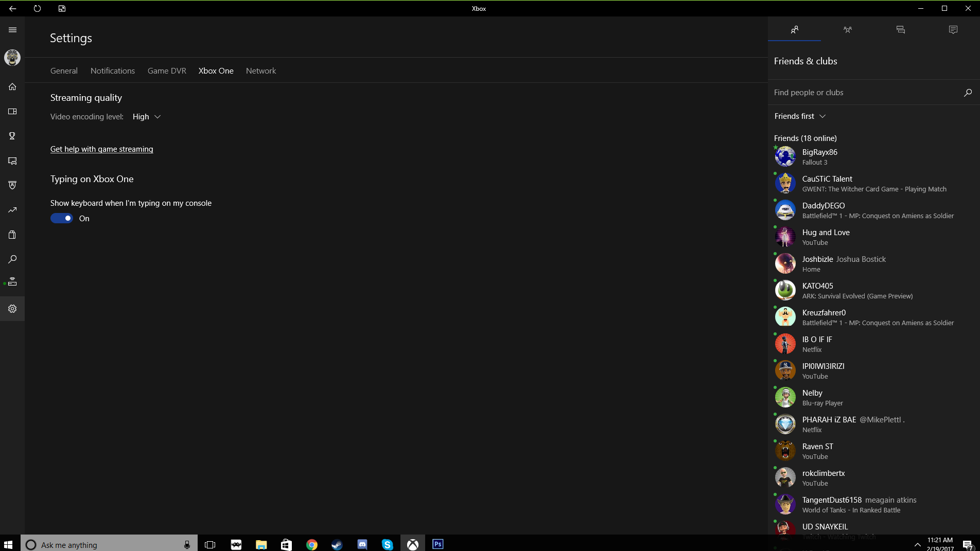
Task: Click the search icon in Find people
Action: click(x=968, y=93)
